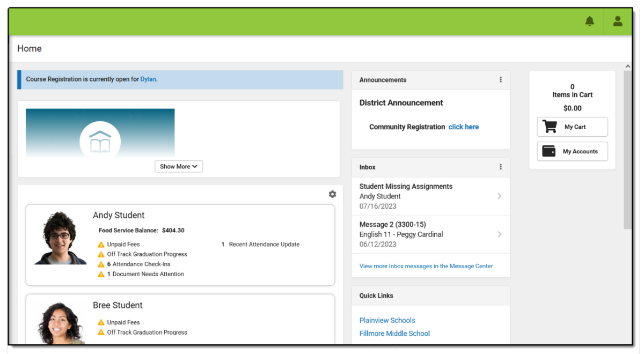The image size is (644, 354).
Task: Click the vertical scrollbar thumb
Action: (628, 150)
